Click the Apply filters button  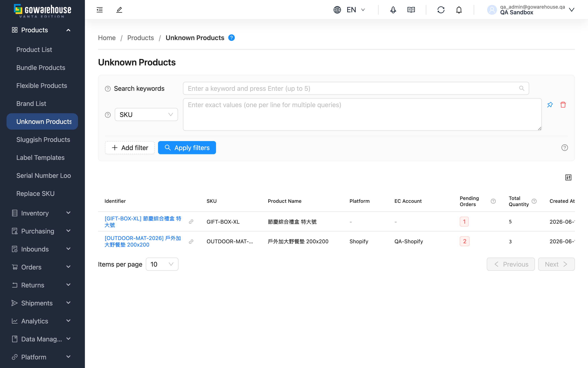click(x=187, y=148)
